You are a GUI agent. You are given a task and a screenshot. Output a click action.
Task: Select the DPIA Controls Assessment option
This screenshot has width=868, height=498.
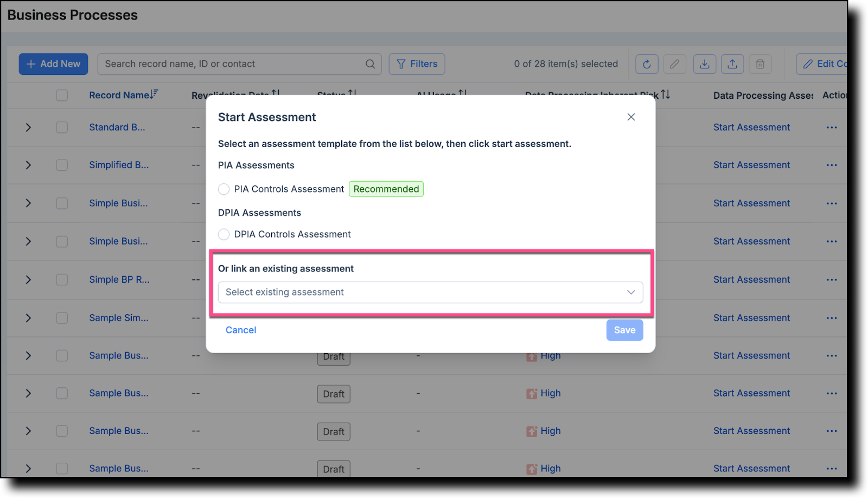click(224, 234)
